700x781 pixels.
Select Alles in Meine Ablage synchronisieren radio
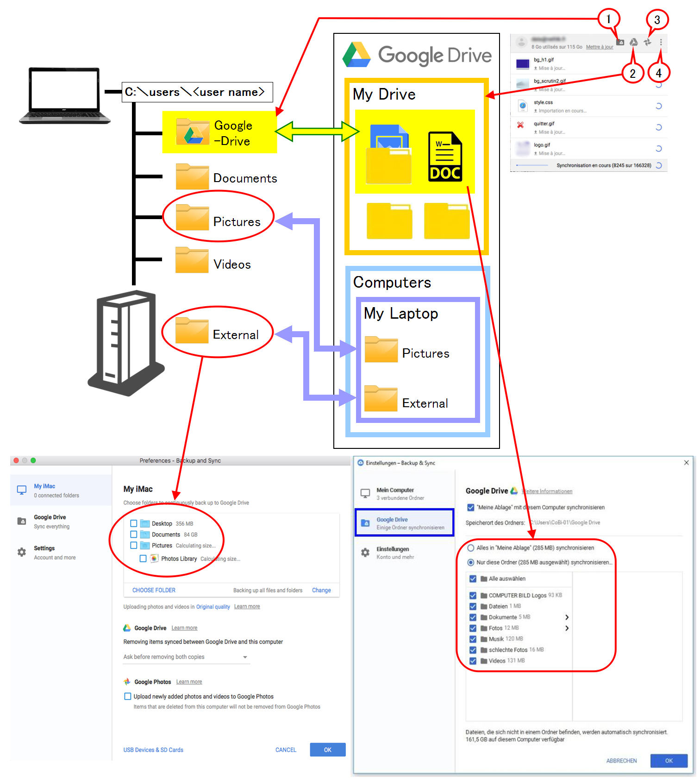[471, 548]
